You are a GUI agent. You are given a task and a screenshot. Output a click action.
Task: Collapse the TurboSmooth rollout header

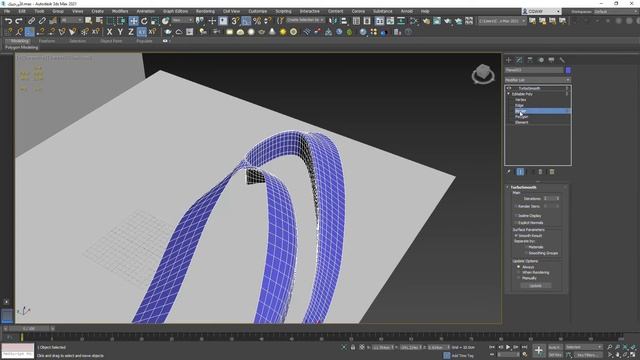pyautogui.click(x=537, y=187)
